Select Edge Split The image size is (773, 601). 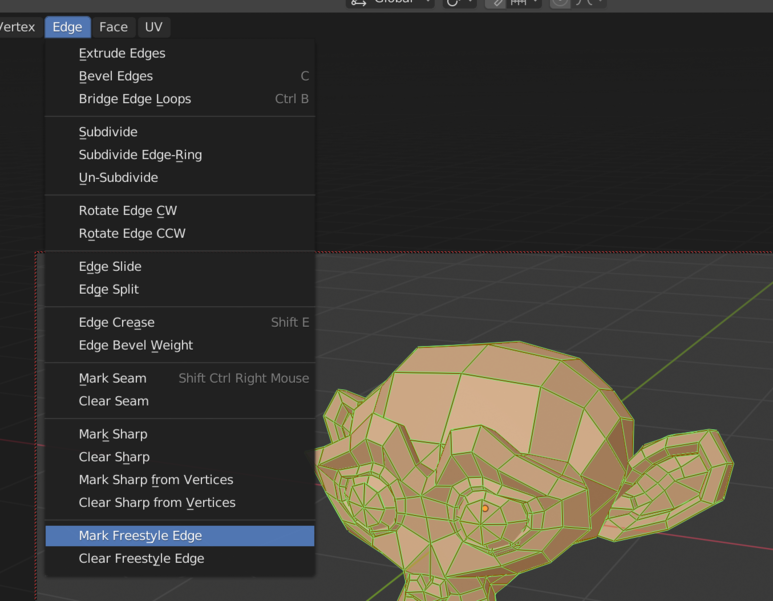tap(180, 289)
